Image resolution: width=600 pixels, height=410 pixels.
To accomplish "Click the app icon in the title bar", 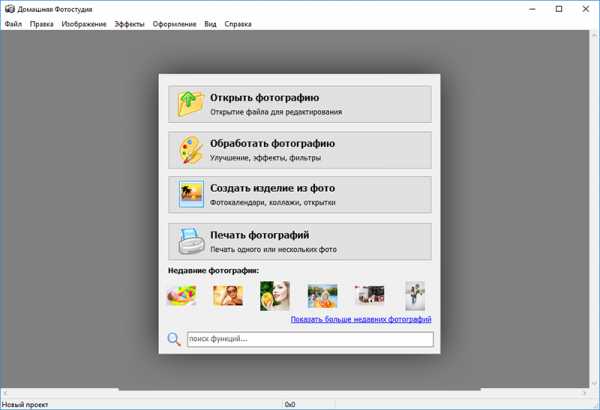I will tap(10, 9).
